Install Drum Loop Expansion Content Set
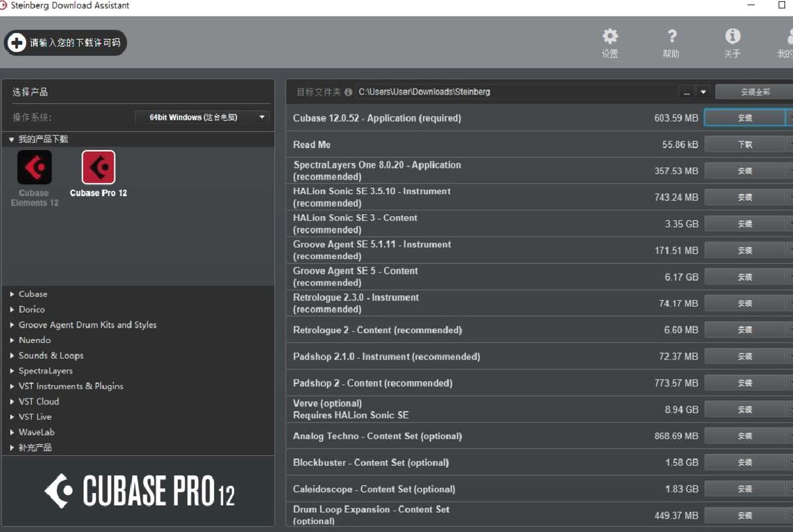Viewport: 793px width, 532px height. click(745, 515)
